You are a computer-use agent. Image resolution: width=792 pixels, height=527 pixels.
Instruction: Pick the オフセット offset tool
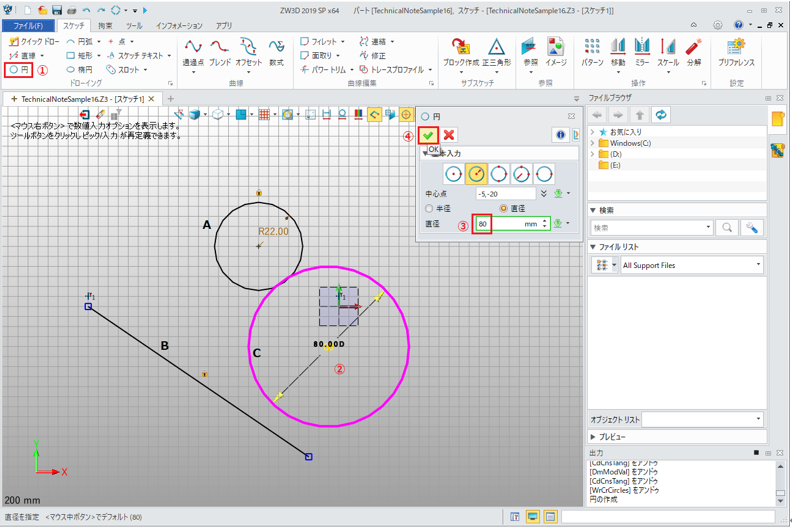[x=249, y=53]
